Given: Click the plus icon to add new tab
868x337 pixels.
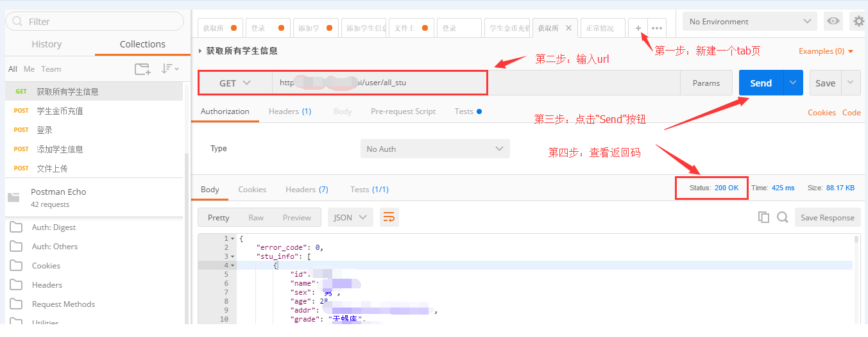Looking at the screenshot, I should tap(638, 28).
